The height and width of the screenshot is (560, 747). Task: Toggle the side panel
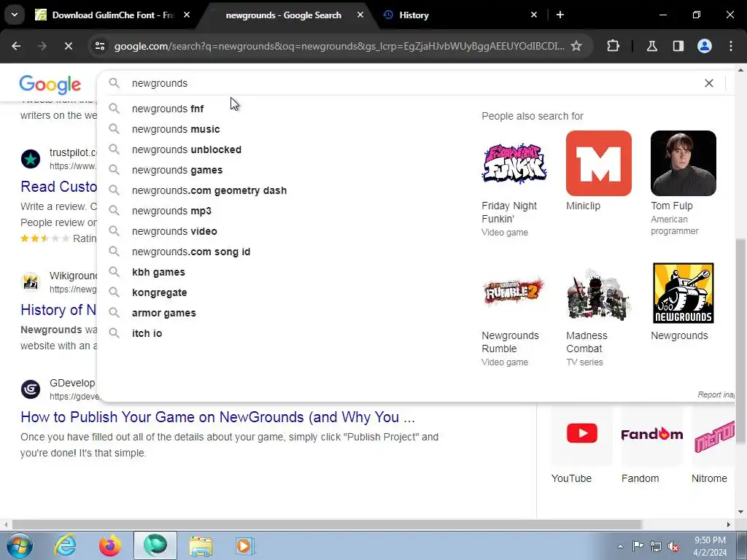coord(678,46)
